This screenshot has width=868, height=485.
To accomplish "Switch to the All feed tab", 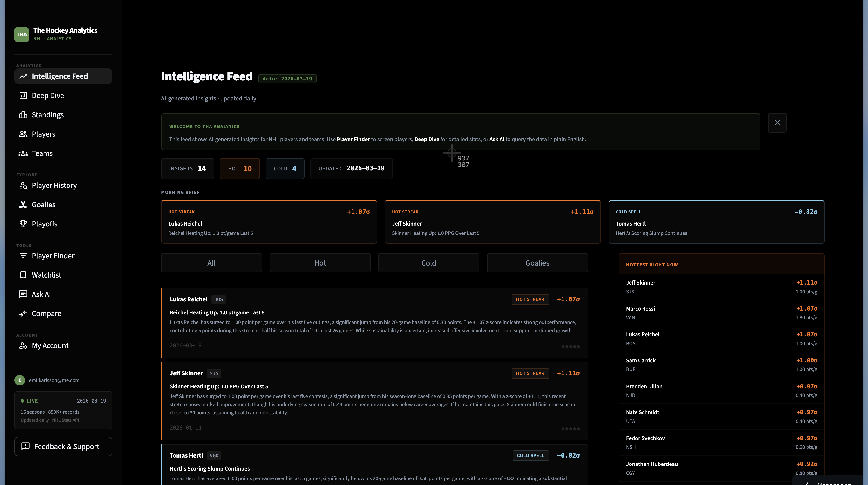I will click(211, 263).
